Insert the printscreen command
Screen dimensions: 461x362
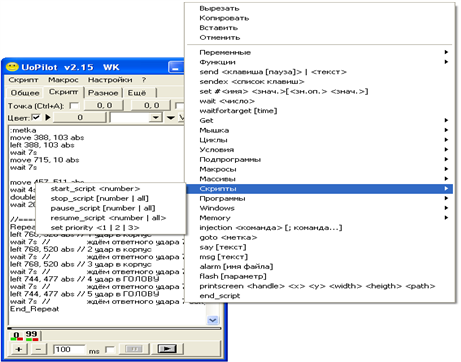tap(319, 286)
